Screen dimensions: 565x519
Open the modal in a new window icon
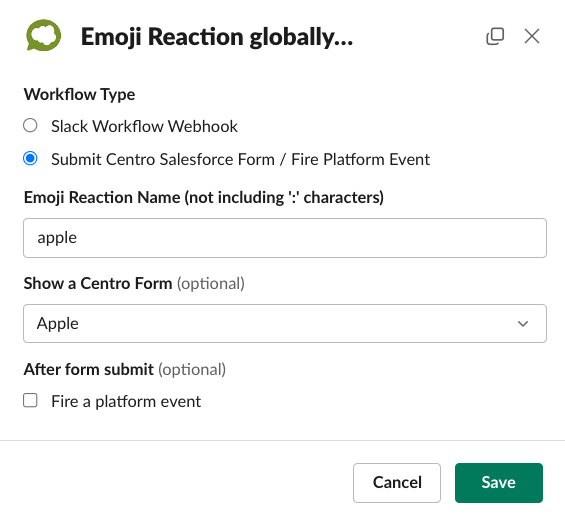coord(495,36)
